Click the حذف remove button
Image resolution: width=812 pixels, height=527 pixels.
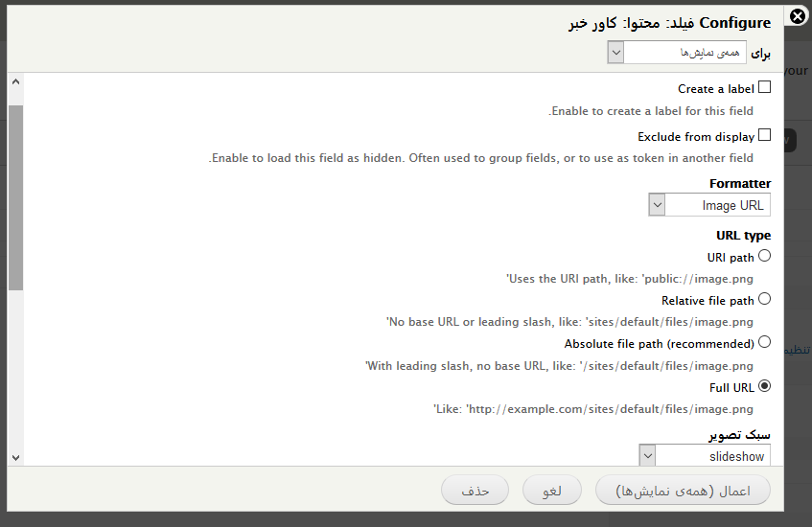coord(475,491)
